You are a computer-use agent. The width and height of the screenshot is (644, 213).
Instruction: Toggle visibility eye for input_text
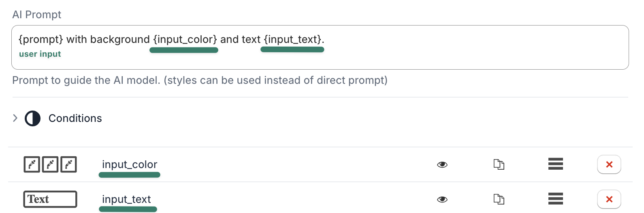point(442,199)
